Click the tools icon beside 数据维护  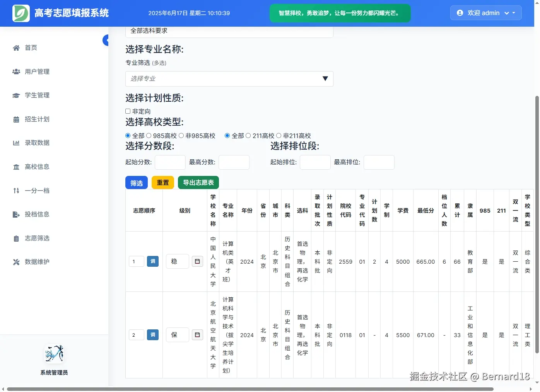click(x=16, y=262)
